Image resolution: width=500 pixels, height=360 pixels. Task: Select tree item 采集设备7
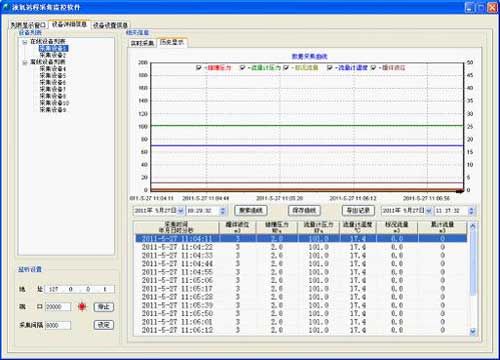53,89
